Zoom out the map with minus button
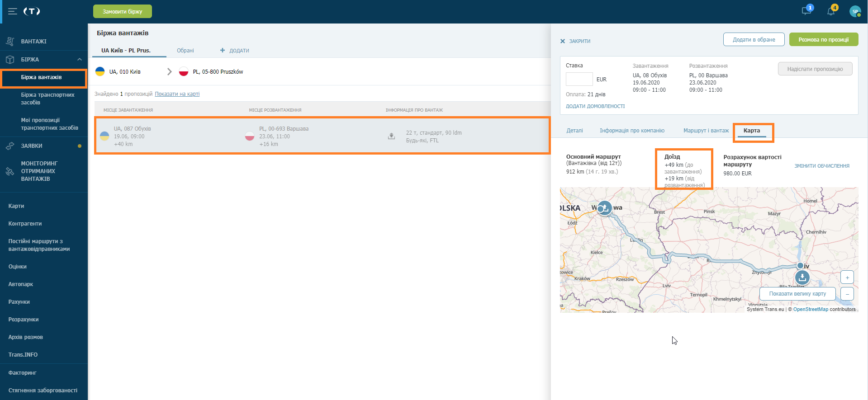Screen dimensions: 868x400 [847, 294]
